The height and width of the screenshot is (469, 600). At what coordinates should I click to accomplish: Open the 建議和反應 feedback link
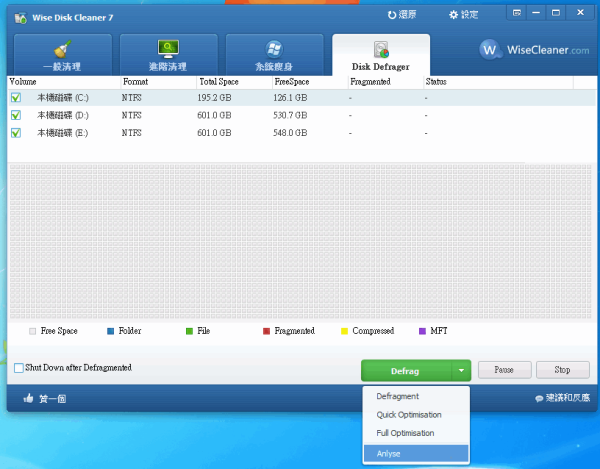pos(539,398)
